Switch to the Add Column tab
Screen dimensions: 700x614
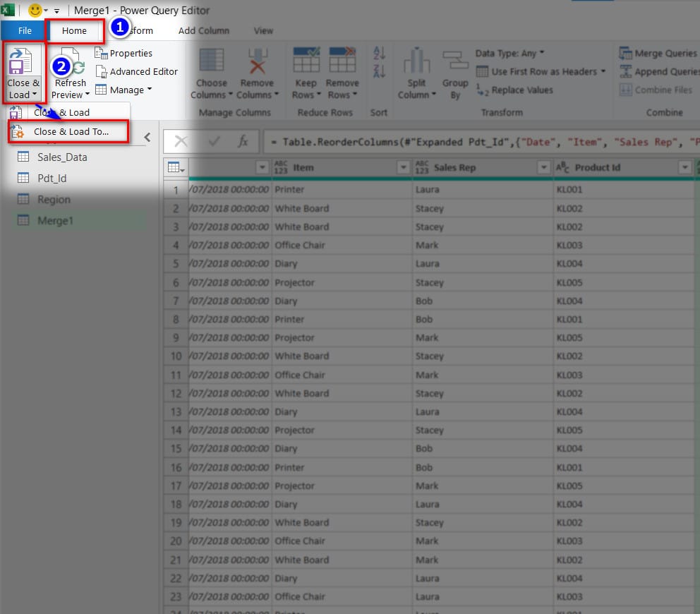click(x=204, y=30)
